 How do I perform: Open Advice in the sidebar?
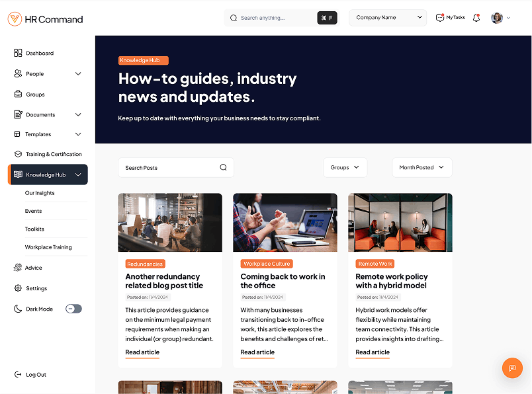click(33, 268)
